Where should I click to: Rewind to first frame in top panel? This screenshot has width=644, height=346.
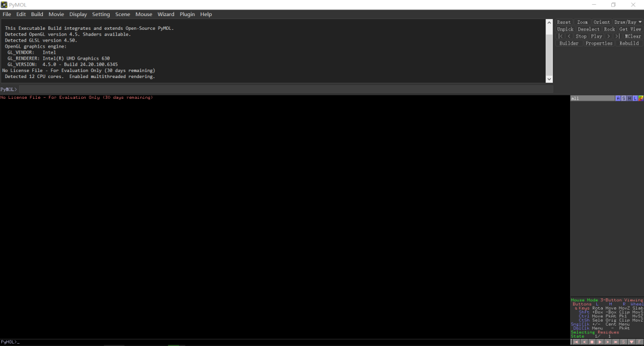[560, 36]
